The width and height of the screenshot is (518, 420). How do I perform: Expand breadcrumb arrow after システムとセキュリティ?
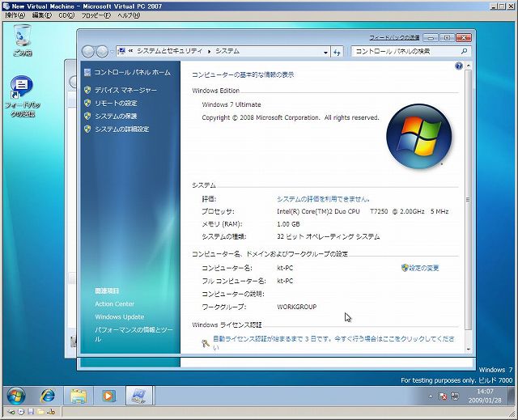[209, 52]
